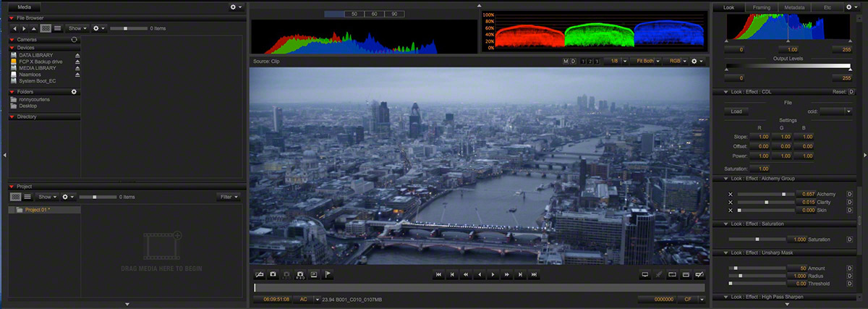
Task: Collapse the Project panel
Action: coord(12,187)
